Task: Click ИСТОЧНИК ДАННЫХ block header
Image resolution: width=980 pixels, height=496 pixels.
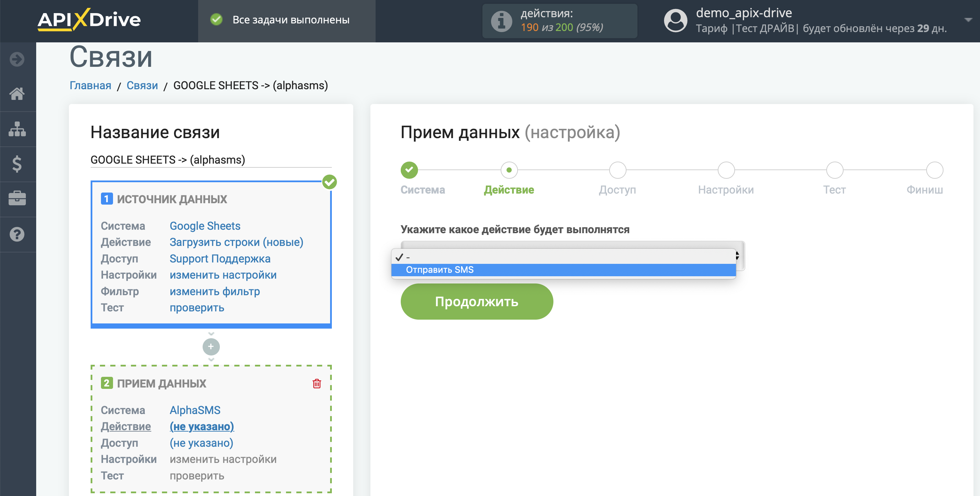Action: (172, 199)
